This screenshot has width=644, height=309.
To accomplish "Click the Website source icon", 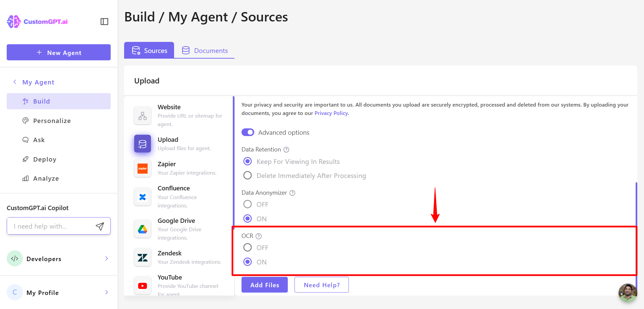I will tap(143, 116).
